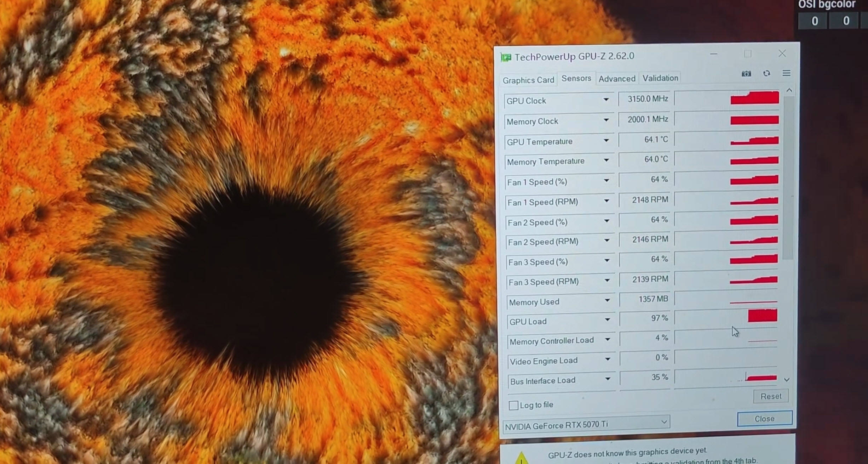Click the GPU Load red graph
The height and width of the screenshot is (464, 868).
tap(763, 316)
